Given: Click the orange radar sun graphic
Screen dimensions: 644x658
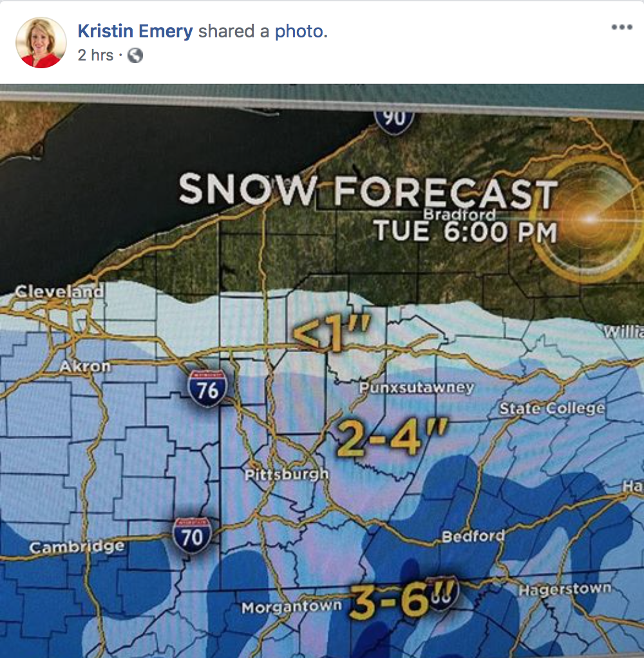Looking at the screenshot, I should tap(588, 219).
